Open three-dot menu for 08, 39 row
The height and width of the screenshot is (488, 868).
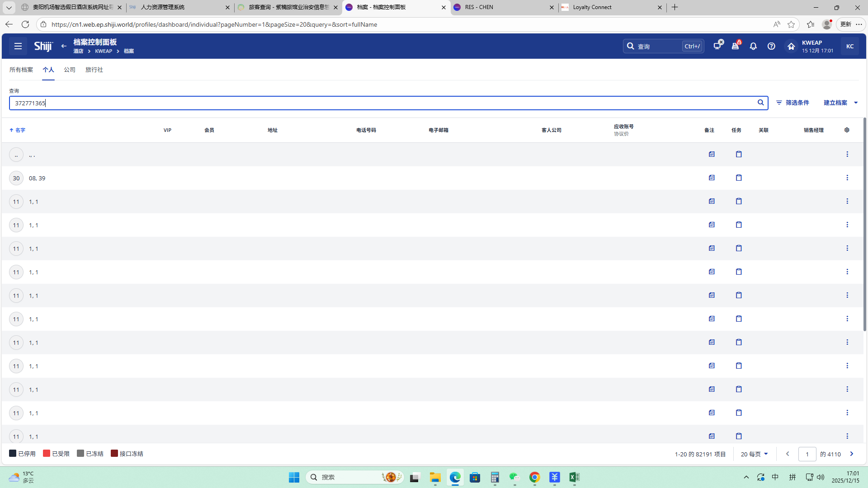pos(847,178)
